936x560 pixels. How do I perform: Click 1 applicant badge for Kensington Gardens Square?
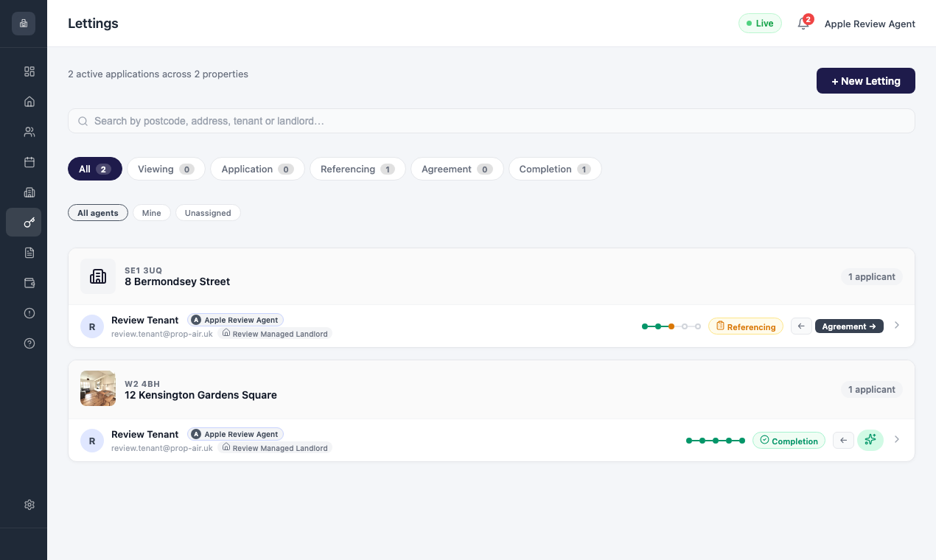click(x=872, y=390)
